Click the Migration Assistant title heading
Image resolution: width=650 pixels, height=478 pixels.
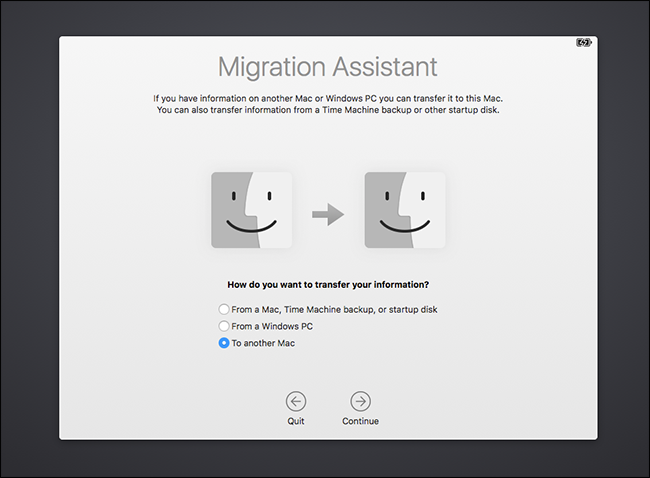pyautogui.click(x=328, y=68)
